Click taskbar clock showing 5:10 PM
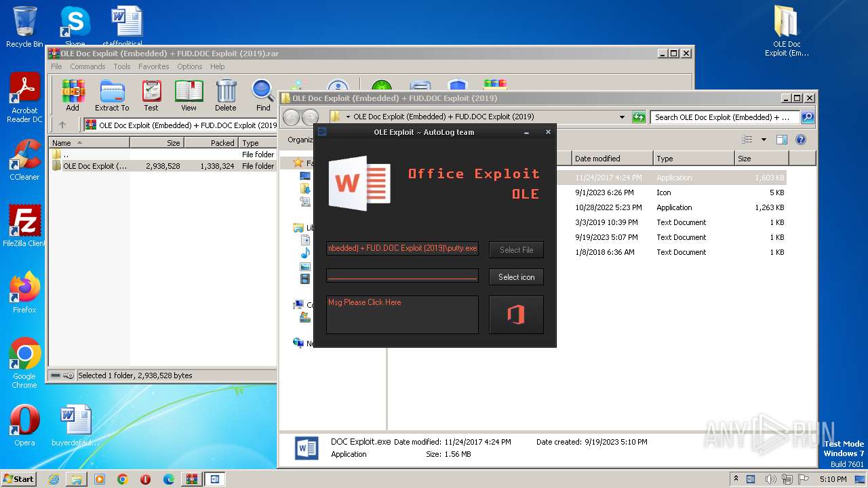 tap(832, 479)
